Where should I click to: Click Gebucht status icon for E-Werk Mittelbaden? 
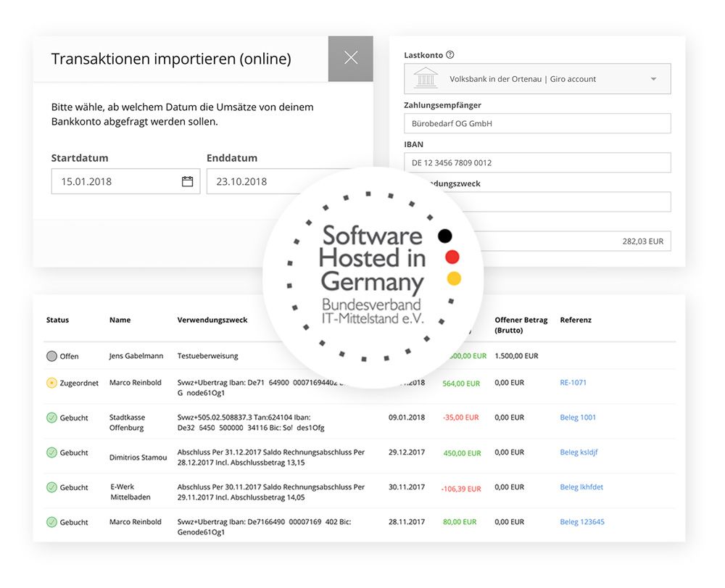tap(51, 487)
